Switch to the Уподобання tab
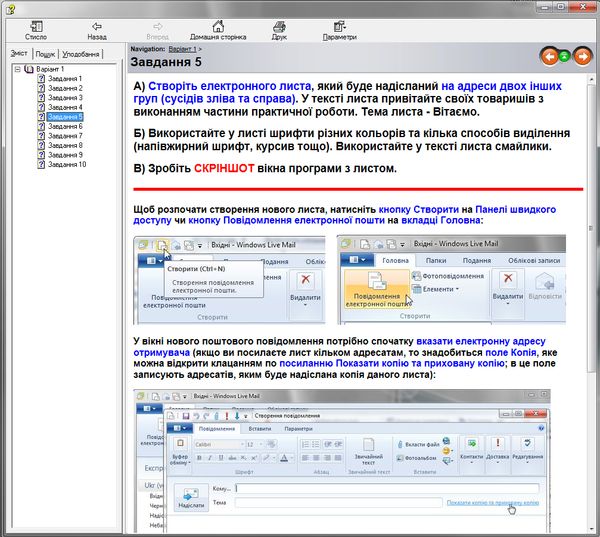 [80, 54]
